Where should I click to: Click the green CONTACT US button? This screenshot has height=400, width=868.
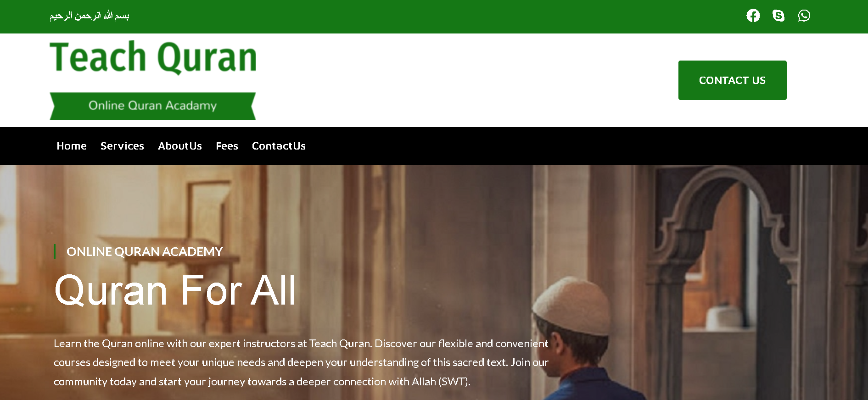[732, 80]
